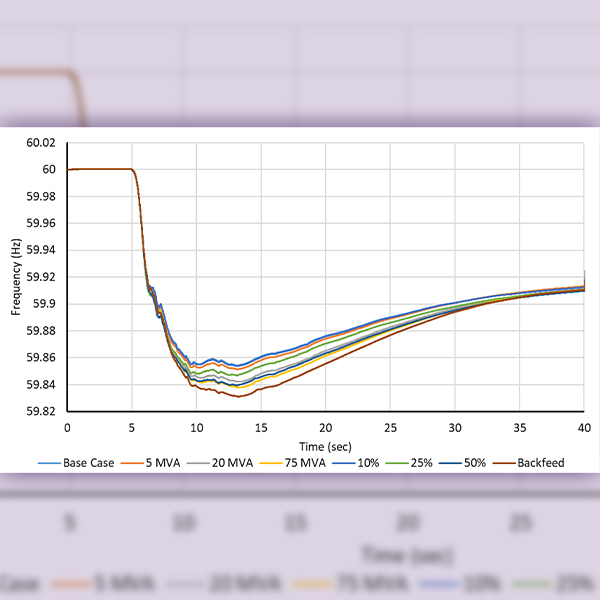
Task: Select the 35 x-axis tick label
Action: (519, 426)
